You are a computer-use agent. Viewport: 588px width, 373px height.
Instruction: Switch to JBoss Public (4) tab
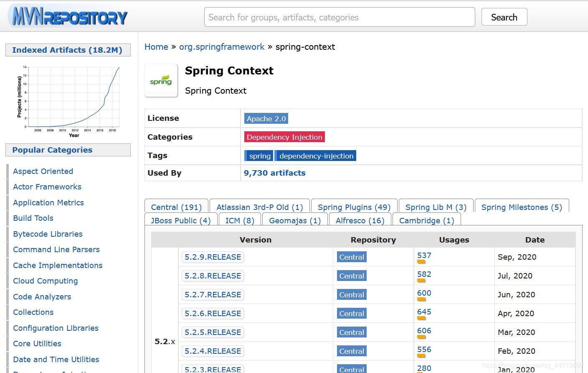pos(181,220)
